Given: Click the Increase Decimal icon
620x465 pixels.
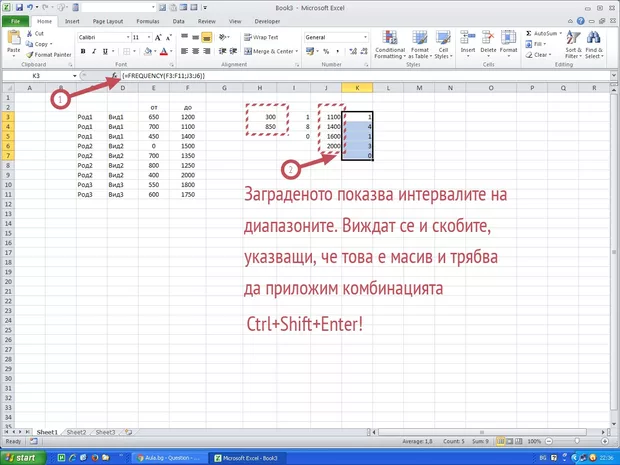Looking at the screenshot, I should pyautogui.click(x=353, y=51).
